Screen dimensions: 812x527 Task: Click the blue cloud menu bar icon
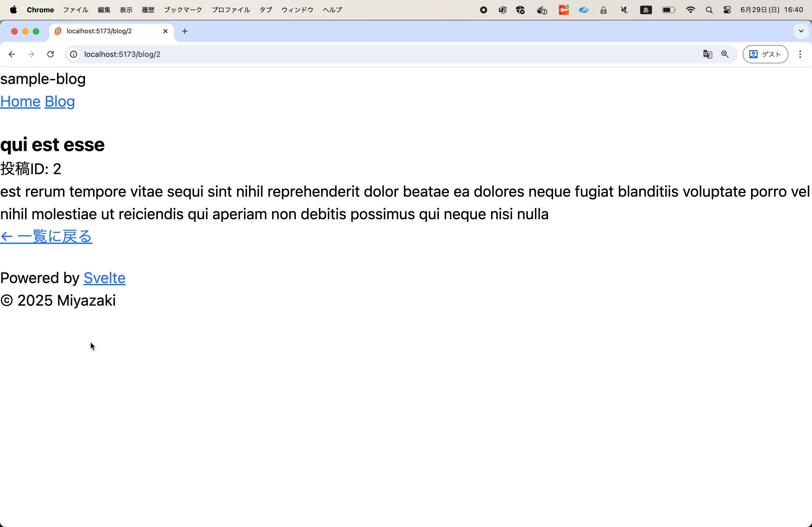(583, 10)
